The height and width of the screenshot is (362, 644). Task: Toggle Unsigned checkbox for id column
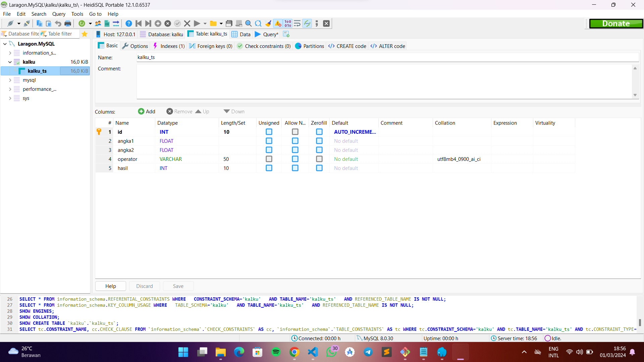click(269, 132)
